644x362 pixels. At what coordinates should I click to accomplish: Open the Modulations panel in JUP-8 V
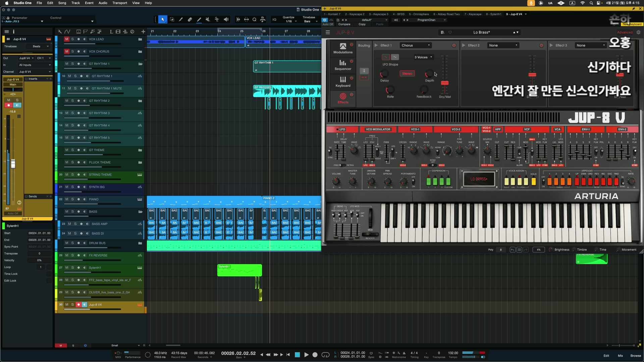(x=343, y=49)
